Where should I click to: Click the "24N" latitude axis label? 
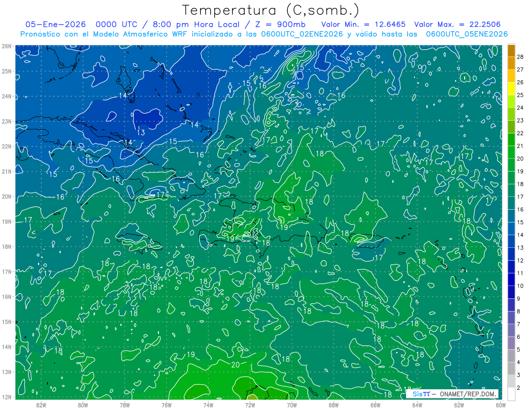(6, 96)
